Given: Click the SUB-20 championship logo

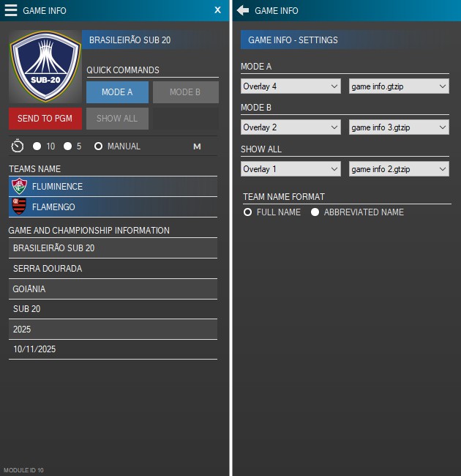Looking at the screenshot, I should (45, 67).
